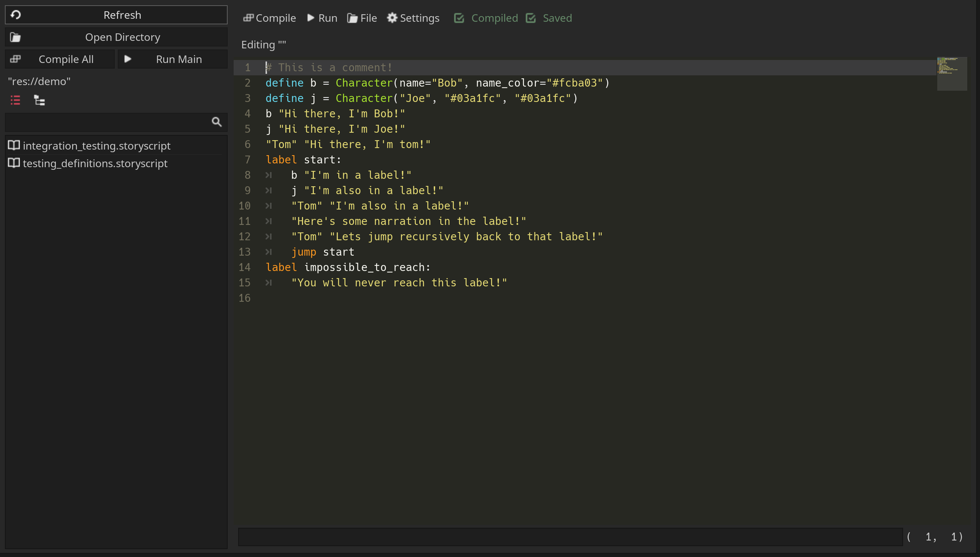This screenshot has width=980, height=557.
Task: Click Run Main button
Action: point(173,59)
